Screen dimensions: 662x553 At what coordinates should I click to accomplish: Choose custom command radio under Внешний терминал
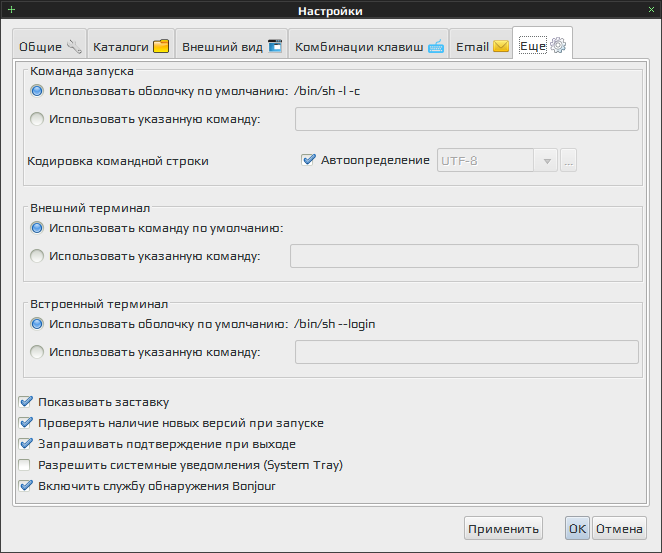[x=37, y=256]
